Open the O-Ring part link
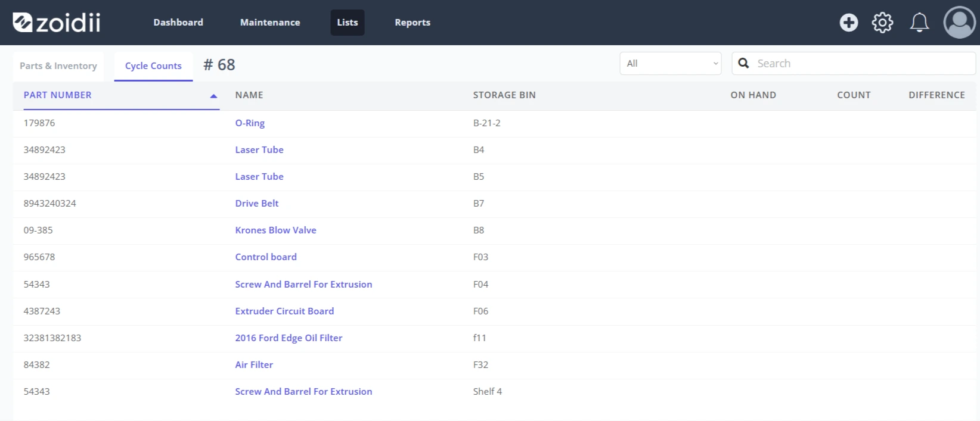980x421 pixels. coord(250,123)
